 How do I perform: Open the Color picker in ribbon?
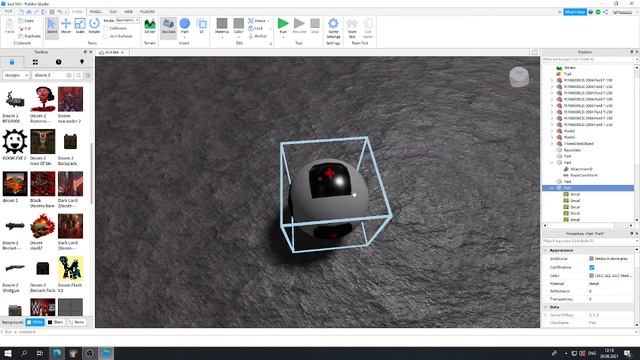pyautogui.click(x=239, y=26)
